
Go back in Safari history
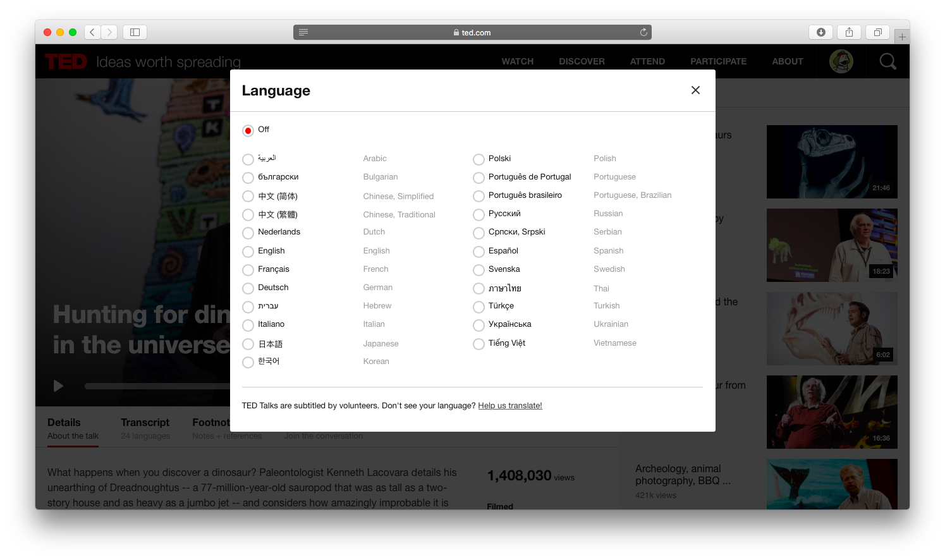point(92,32)
